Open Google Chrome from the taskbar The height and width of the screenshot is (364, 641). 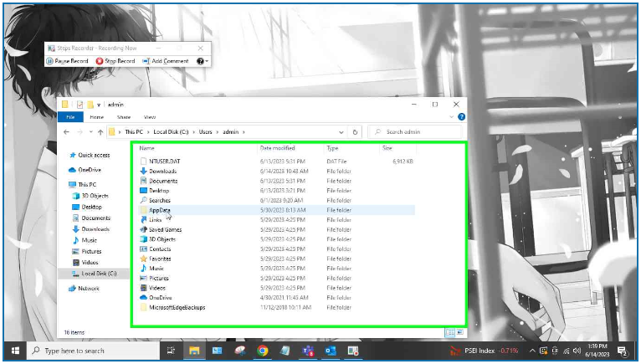[x=263, y=351]
